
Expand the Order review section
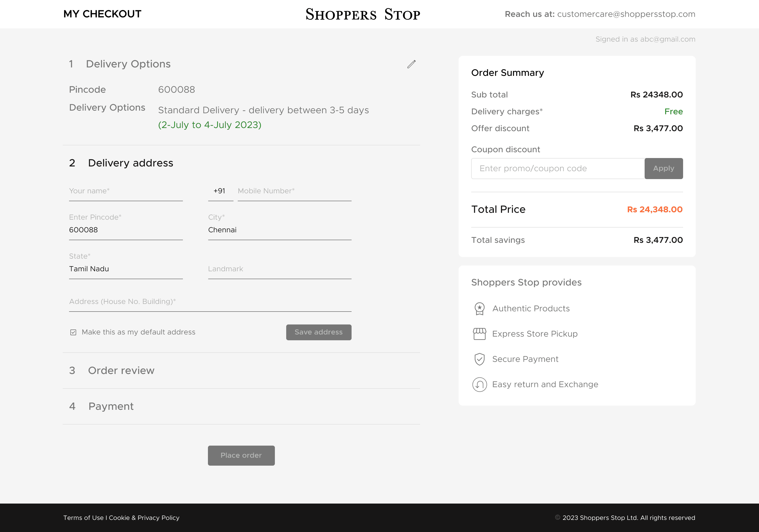(241, 370)
